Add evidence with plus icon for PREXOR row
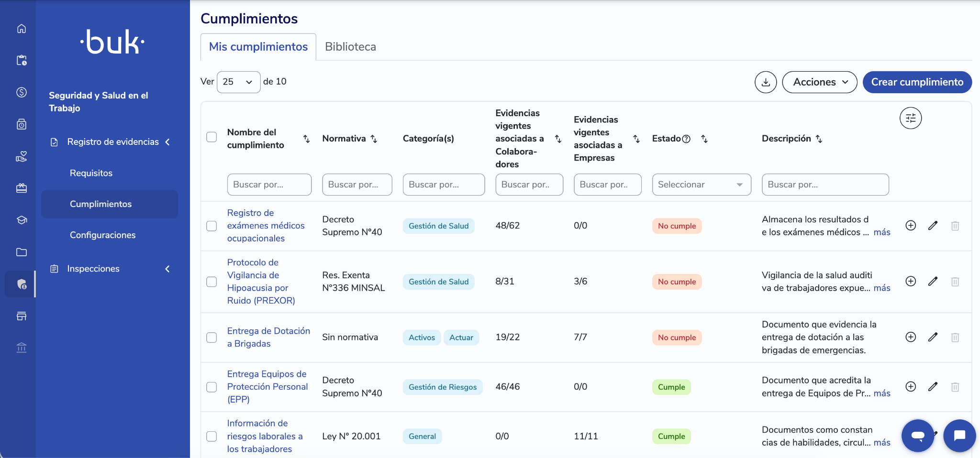Screen dimensions: 980x458 tap(911, 281)
